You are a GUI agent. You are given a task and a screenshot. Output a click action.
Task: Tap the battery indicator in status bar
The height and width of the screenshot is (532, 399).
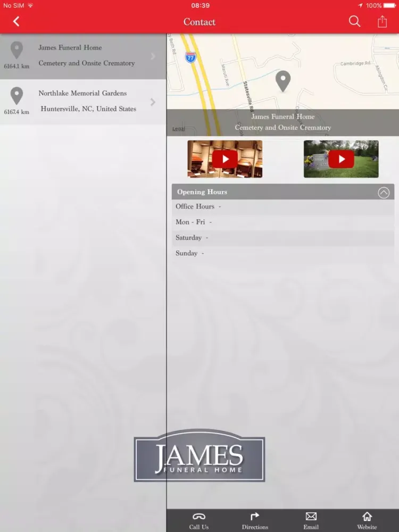tap(389, 5)
